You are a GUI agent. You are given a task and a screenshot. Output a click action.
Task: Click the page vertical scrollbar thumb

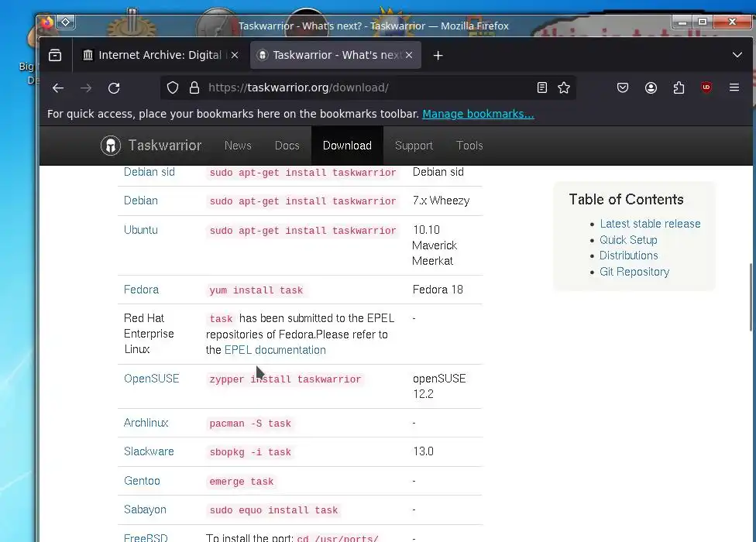751,297
